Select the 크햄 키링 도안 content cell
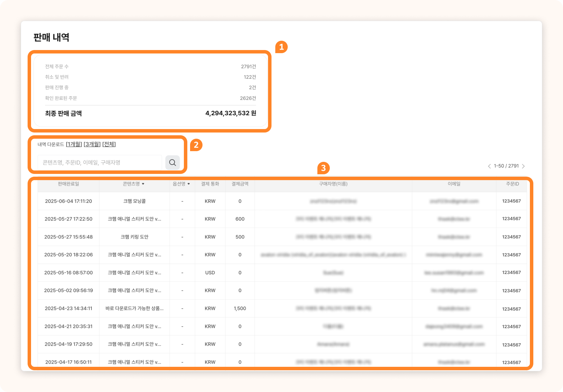 (134, 237)
